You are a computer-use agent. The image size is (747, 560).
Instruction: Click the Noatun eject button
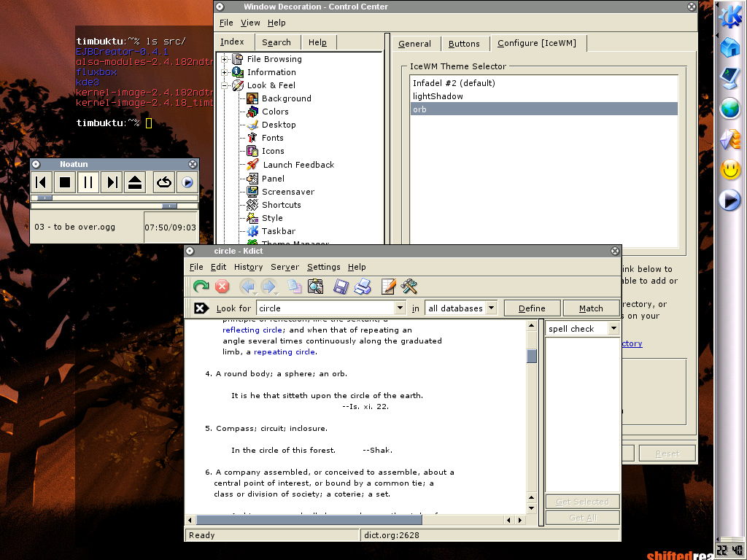click(x=135, y=182)
